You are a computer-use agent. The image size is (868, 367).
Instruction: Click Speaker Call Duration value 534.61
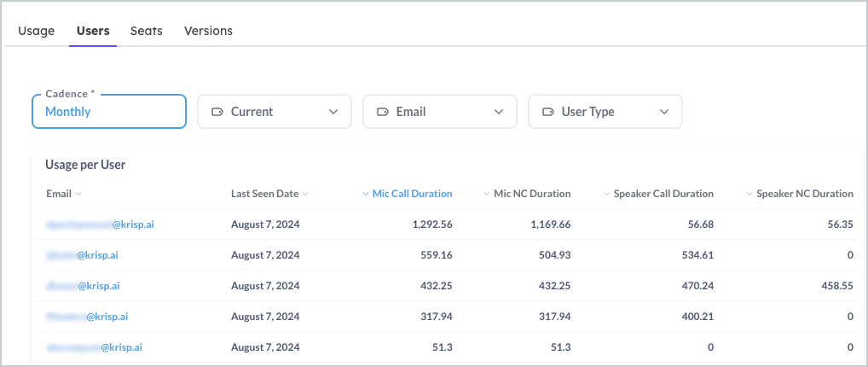click(x=697, y=255)
